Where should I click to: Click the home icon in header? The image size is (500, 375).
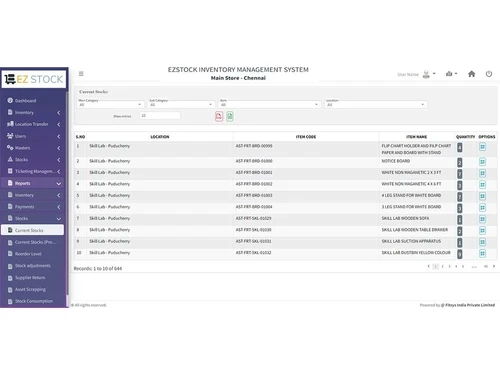pyautogui.click(x=471, y=74)
